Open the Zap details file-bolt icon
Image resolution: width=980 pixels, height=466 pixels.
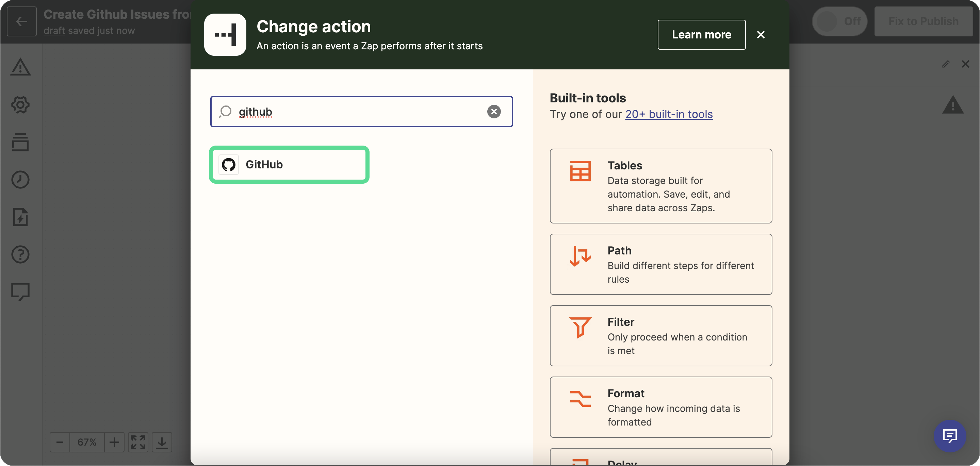[x=20, y=217]
